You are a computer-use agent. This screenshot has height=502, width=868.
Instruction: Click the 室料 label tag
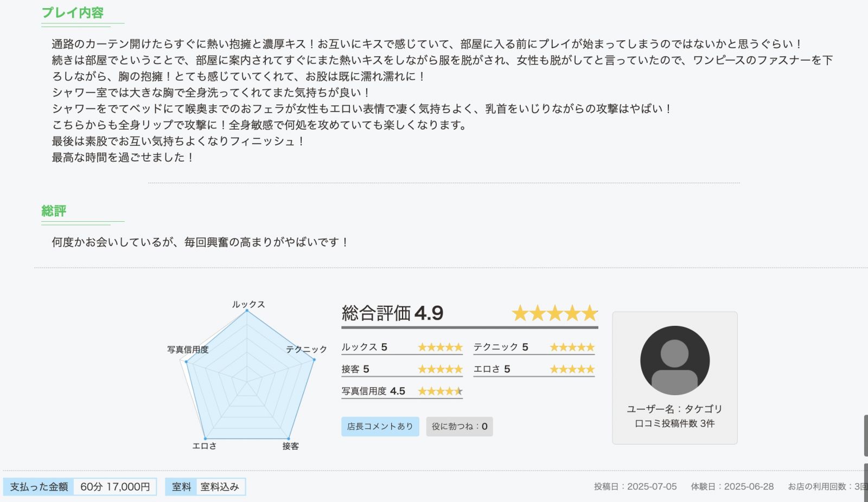point(182,487)
